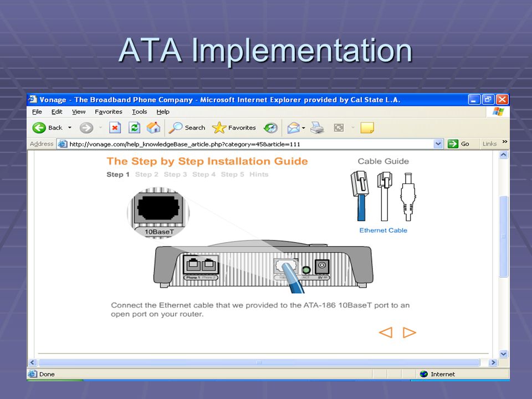Click the URL address field
Image resolution: width=532 pixels, height=399 pixels.
pos(251,144)
